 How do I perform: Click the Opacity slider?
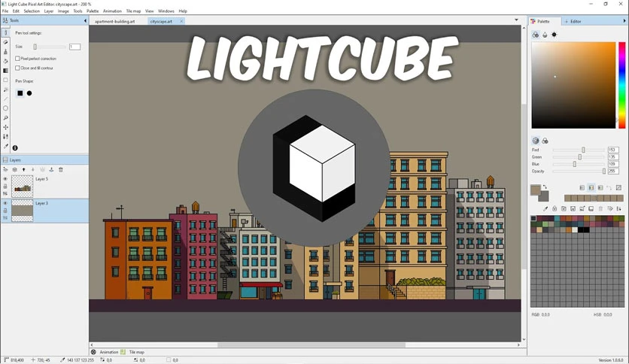tap(579, 171)
